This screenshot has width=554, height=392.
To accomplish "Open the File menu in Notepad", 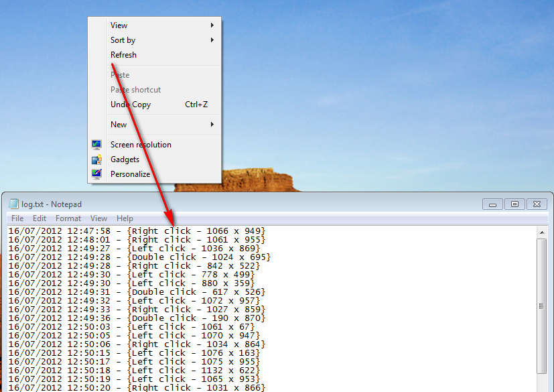I will tap(17, 218).
